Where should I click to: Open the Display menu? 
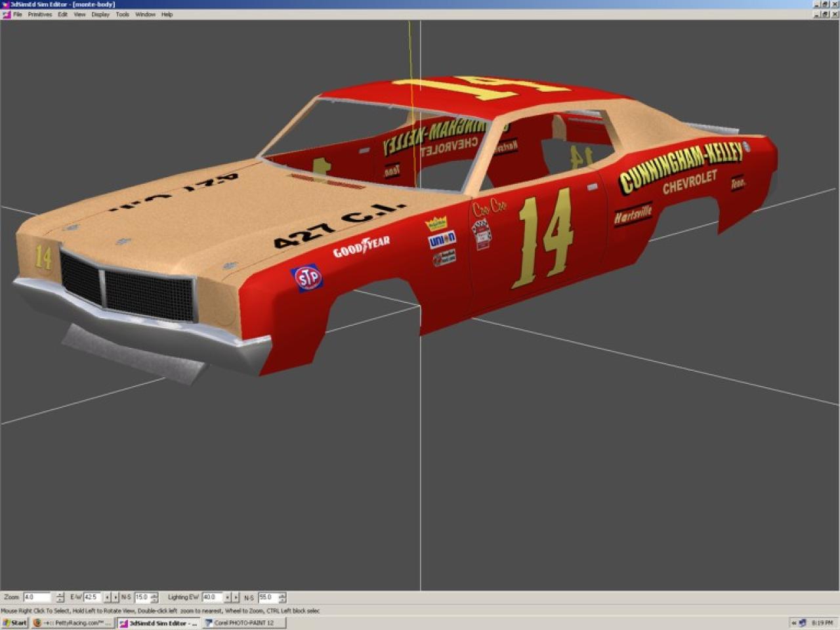100,14
